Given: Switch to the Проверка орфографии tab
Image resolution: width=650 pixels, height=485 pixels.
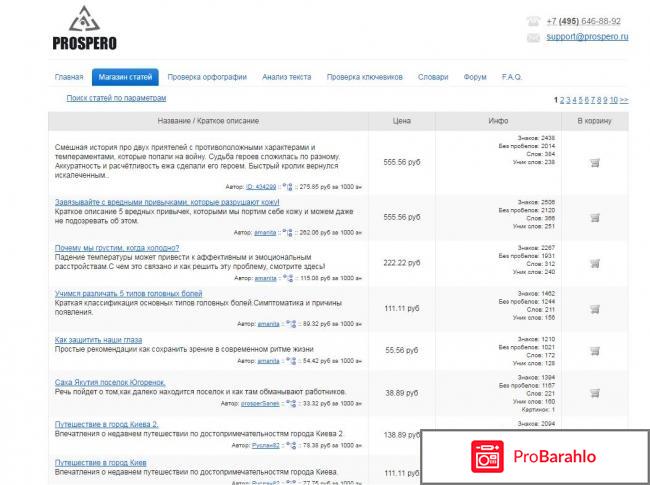Looking at the screenshot, I should point(208,76).
